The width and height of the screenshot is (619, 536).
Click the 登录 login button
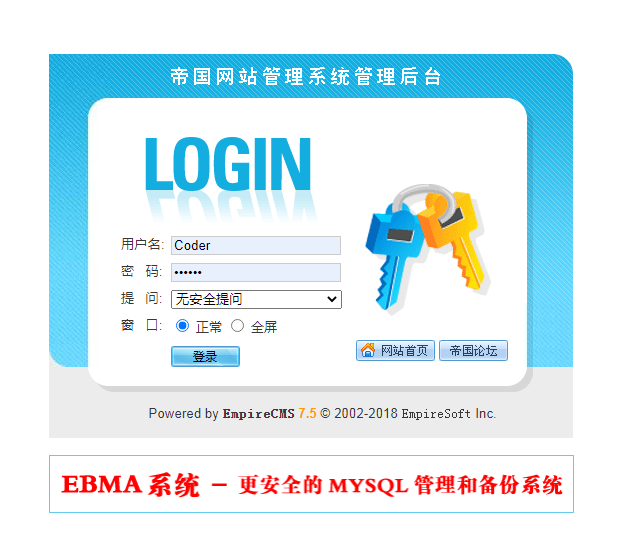(x=205, y=356)
